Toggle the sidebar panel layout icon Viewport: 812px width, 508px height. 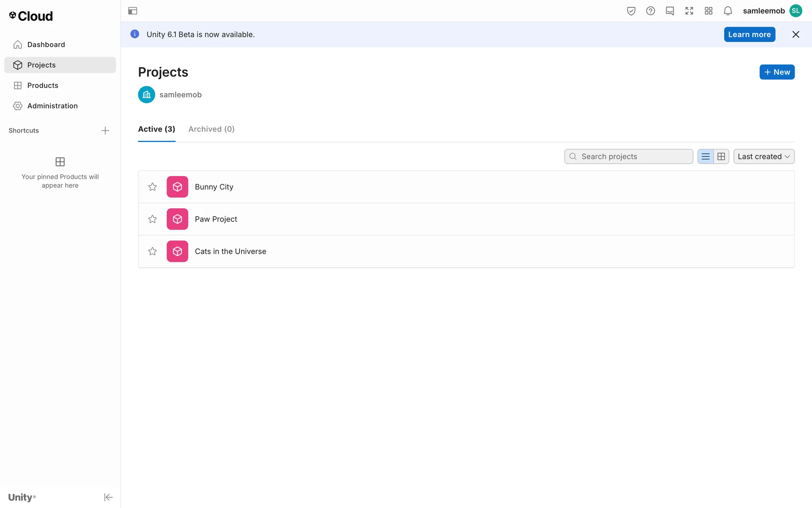click(x=132, y=11)
